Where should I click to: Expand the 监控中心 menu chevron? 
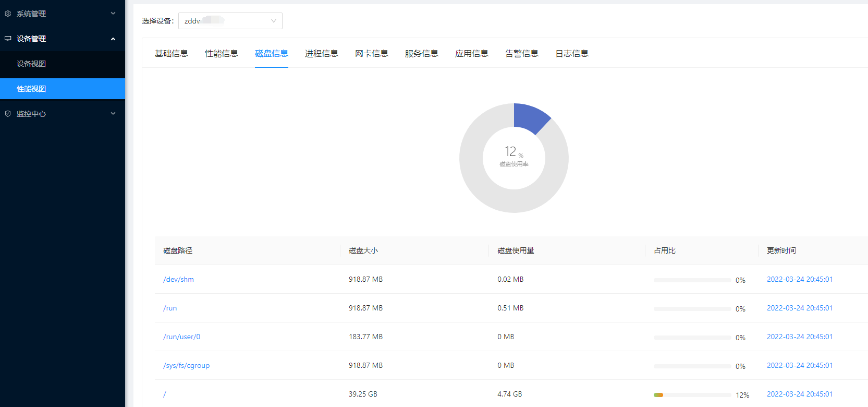(113, 114)
